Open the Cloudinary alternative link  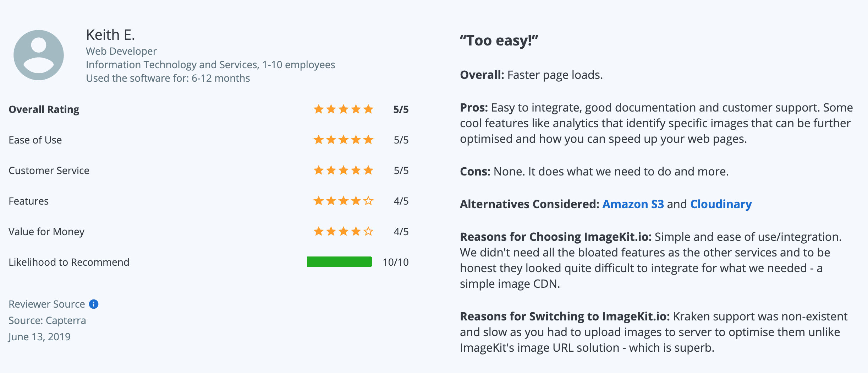click(721, 204)
